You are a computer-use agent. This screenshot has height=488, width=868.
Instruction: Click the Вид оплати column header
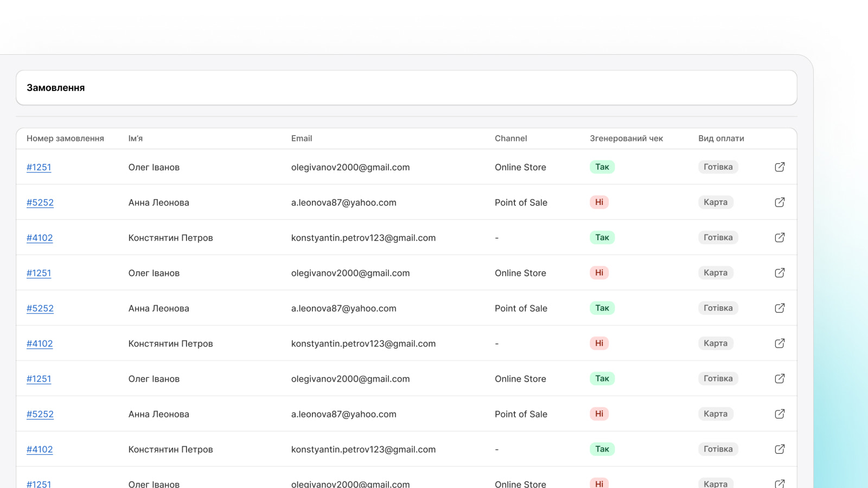[x=721, y=138]
